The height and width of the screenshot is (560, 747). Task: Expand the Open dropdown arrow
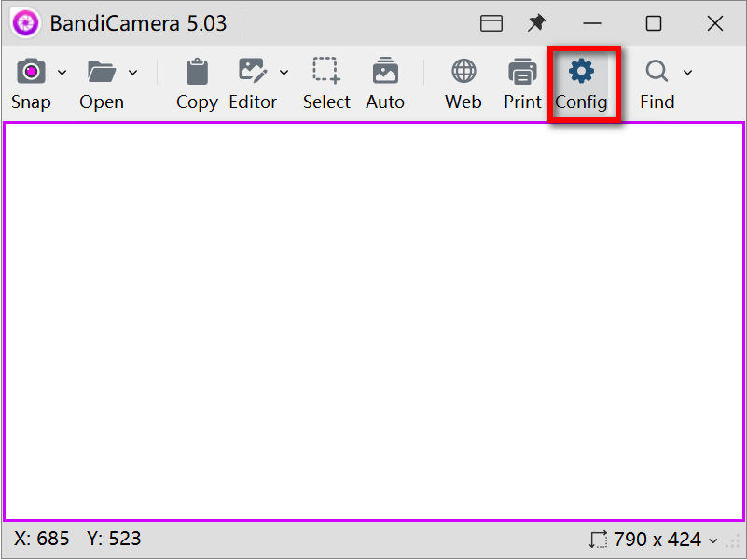coord(133,73)
